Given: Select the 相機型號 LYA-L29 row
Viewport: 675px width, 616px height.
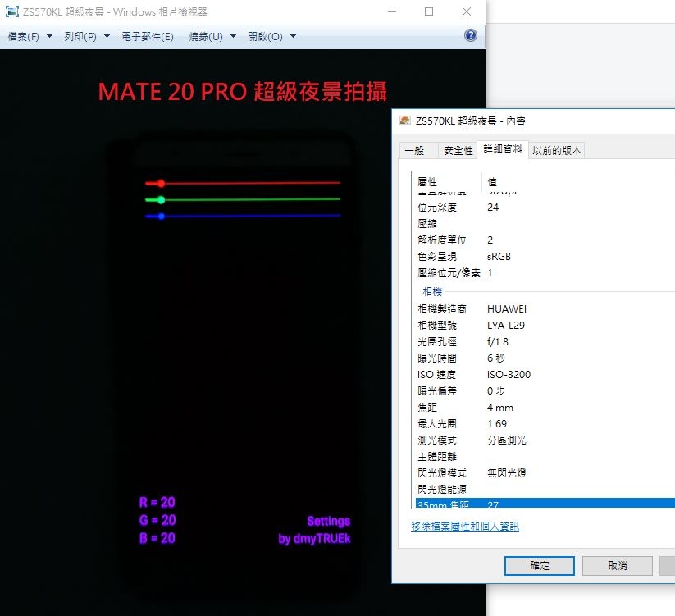Looking at the screenshot, I should tap(545, 325).
